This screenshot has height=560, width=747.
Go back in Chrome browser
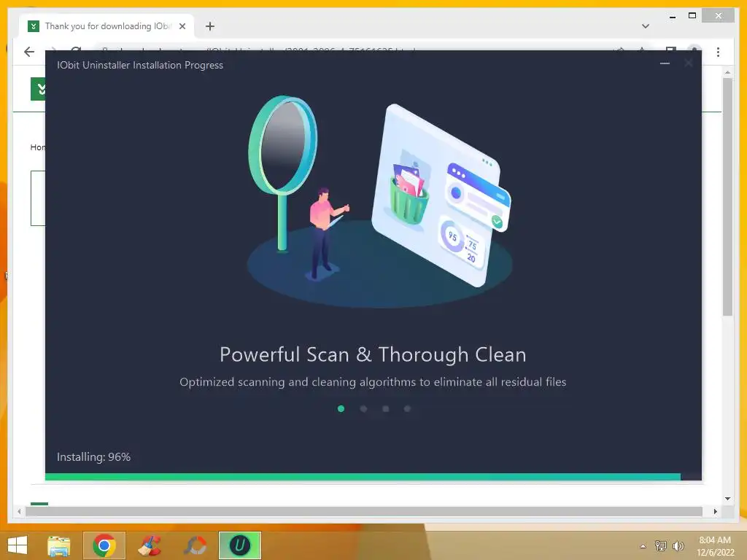[29, 52]
